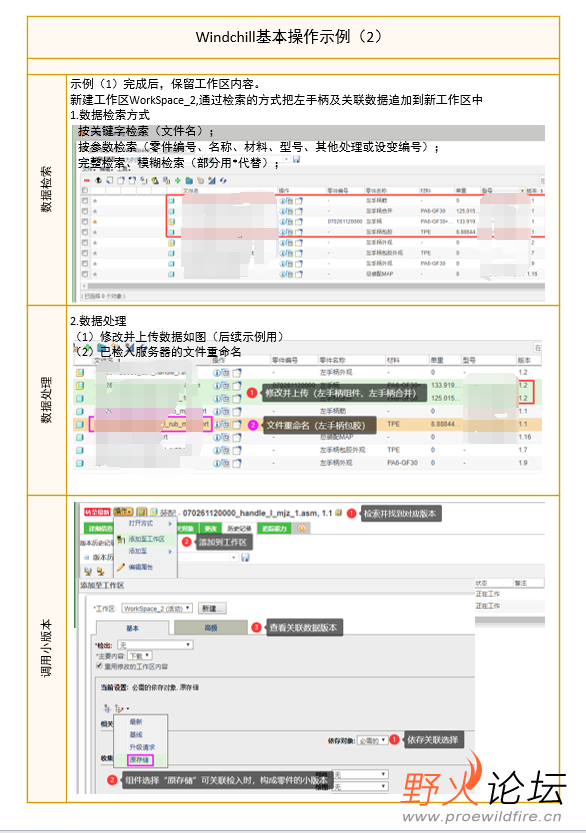Viewport: 586px width, 833px height.
Task: Click the dependency tree icon under 当前设置
Action: (107, 708)
